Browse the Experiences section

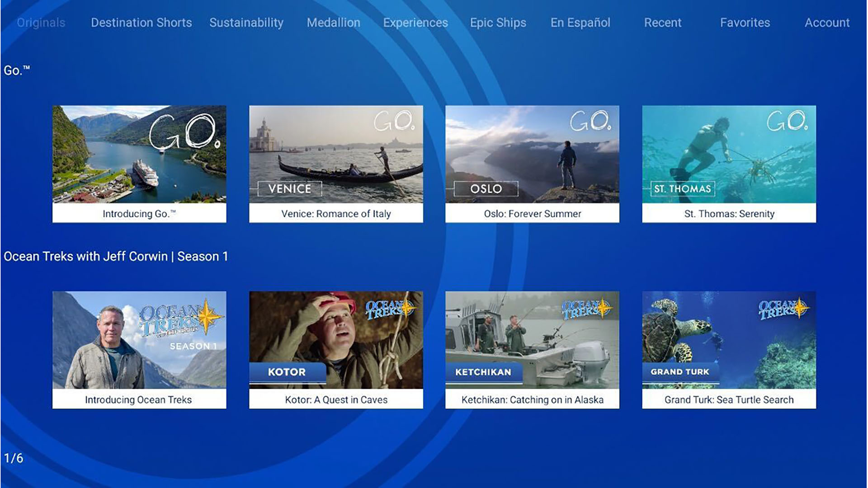point(415,23)
